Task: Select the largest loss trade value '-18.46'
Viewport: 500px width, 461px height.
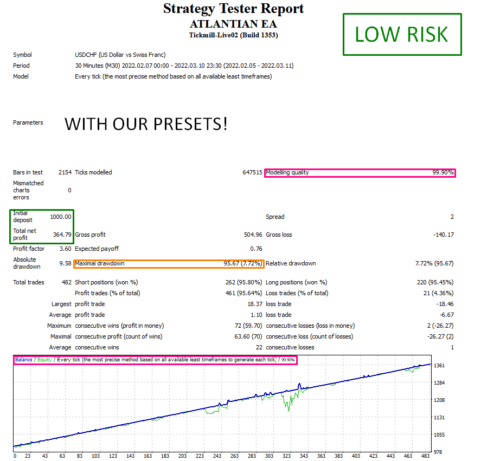Action: tap(445, 304)
